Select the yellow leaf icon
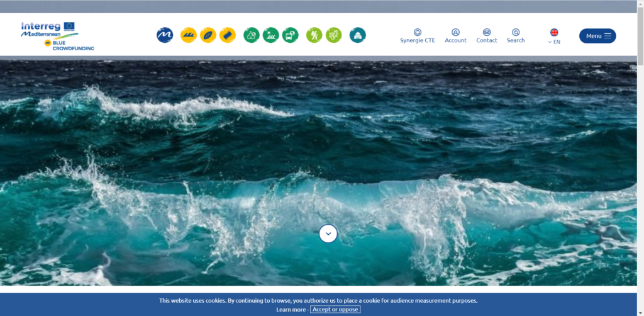The height and width of the screenshot is (316, 644). (208, 35)
